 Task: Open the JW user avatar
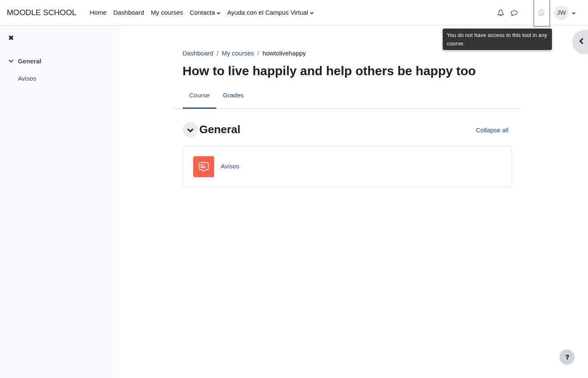[562, 13]
